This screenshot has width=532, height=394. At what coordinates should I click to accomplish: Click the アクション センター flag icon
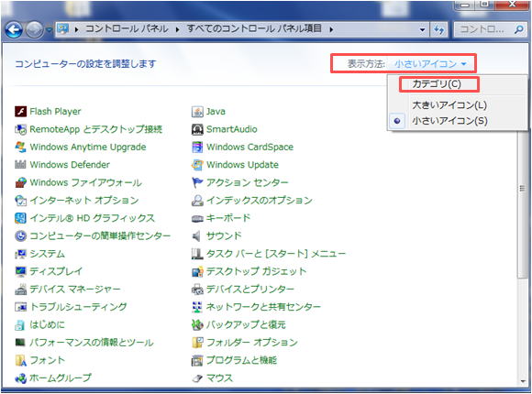pyautogui.click(x=197, y=182)
